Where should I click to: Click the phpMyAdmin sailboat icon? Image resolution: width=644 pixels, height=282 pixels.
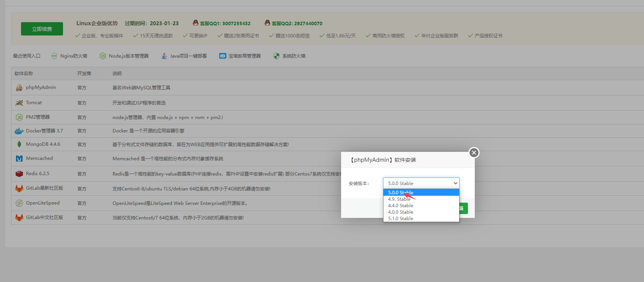tap(19, 88)
